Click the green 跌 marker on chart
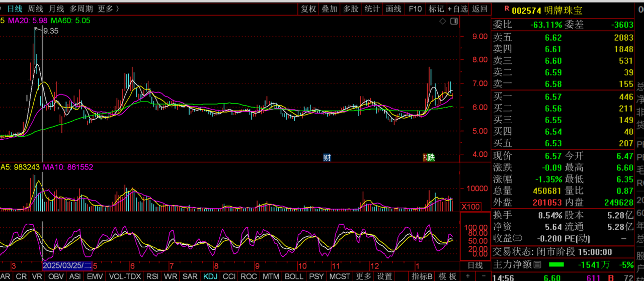 (x=430, y=157)
